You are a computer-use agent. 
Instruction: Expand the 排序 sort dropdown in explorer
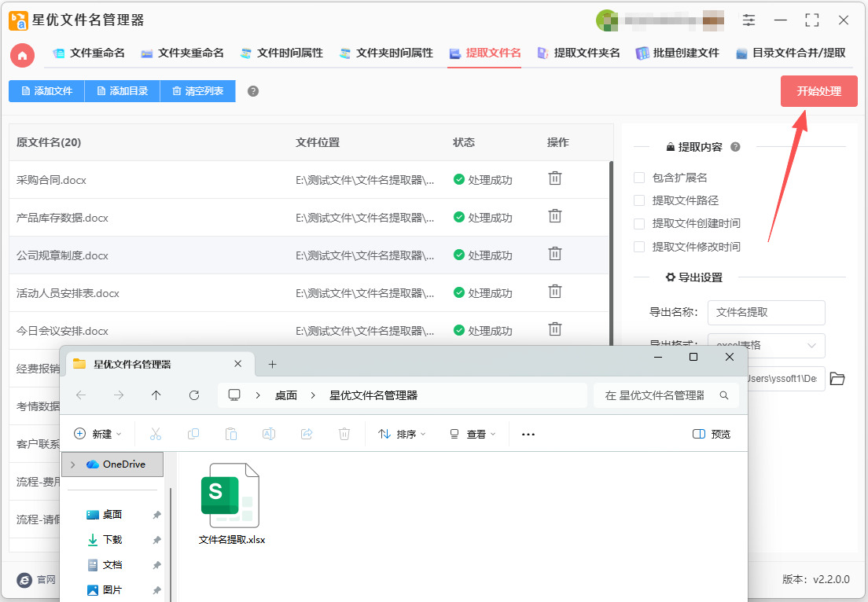tap(402, 434)
